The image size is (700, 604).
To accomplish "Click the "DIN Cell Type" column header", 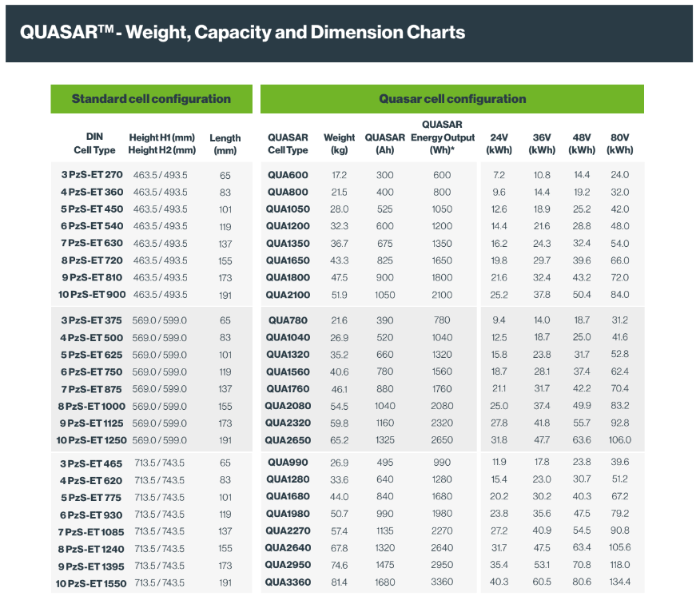I will (x=94, y=143).
